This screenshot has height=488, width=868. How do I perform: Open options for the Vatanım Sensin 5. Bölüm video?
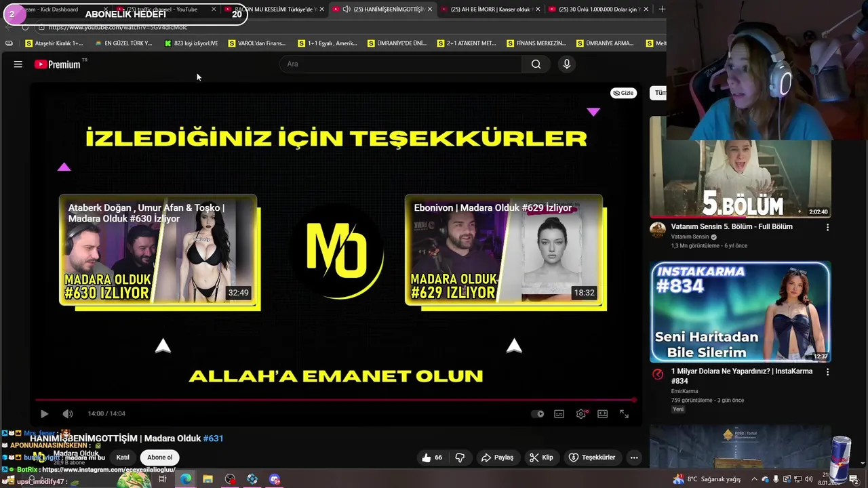click(x=827, y=228)
